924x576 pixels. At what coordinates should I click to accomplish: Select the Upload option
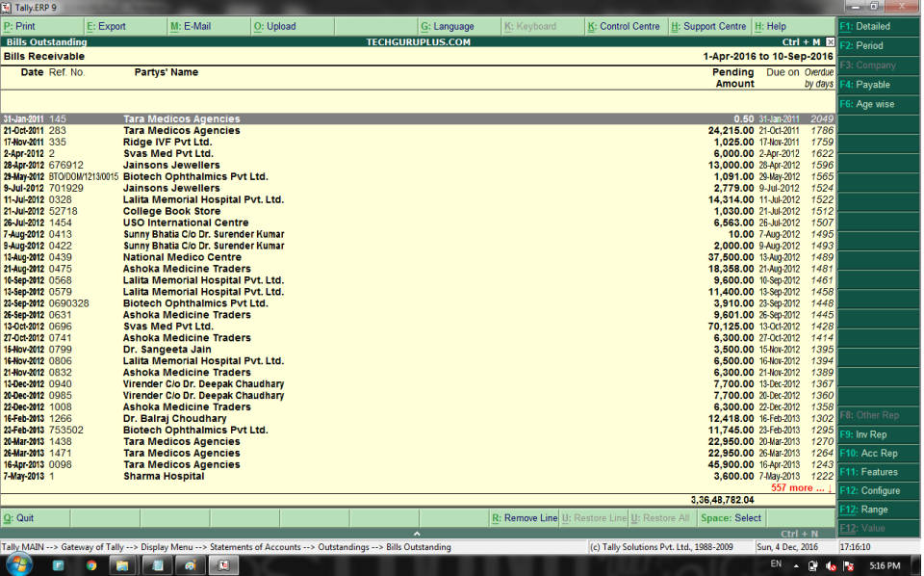coord(293,27)
